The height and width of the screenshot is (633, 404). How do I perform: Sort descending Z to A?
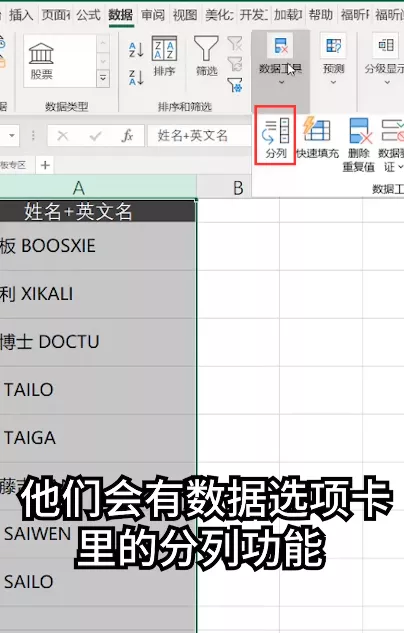click(136, 77)
